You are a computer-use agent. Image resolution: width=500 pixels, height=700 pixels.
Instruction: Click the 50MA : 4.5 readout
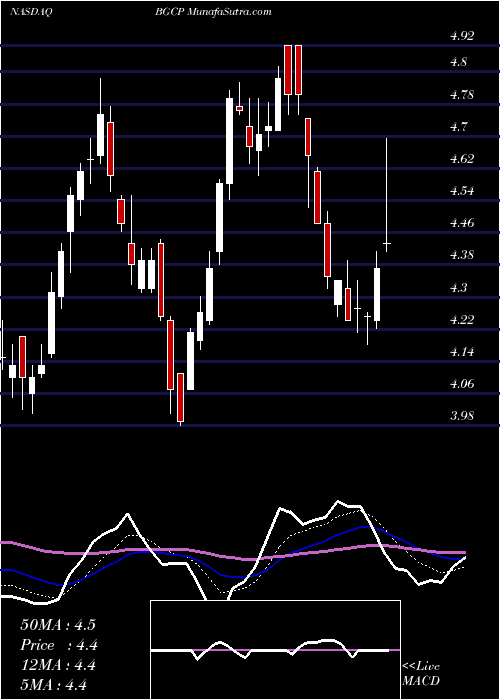coord(58,625)
